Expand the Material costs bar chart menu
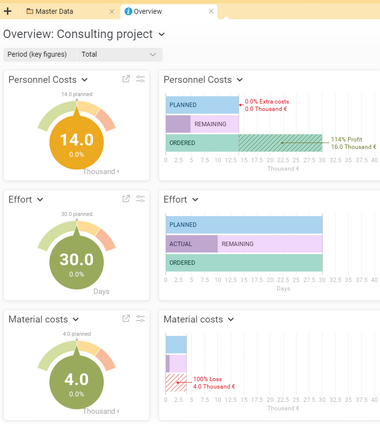Viewport: 380px width, 430px height. (231, 319)
